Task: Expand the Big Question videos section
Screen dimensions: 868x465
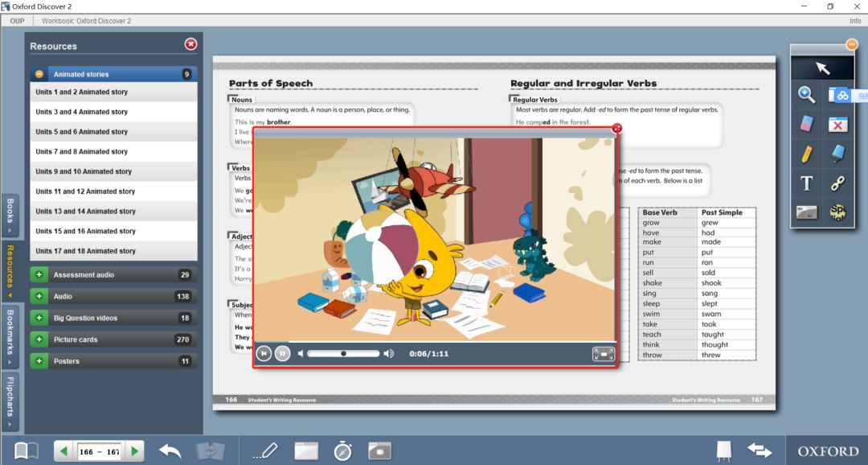Action: point(39,318)
